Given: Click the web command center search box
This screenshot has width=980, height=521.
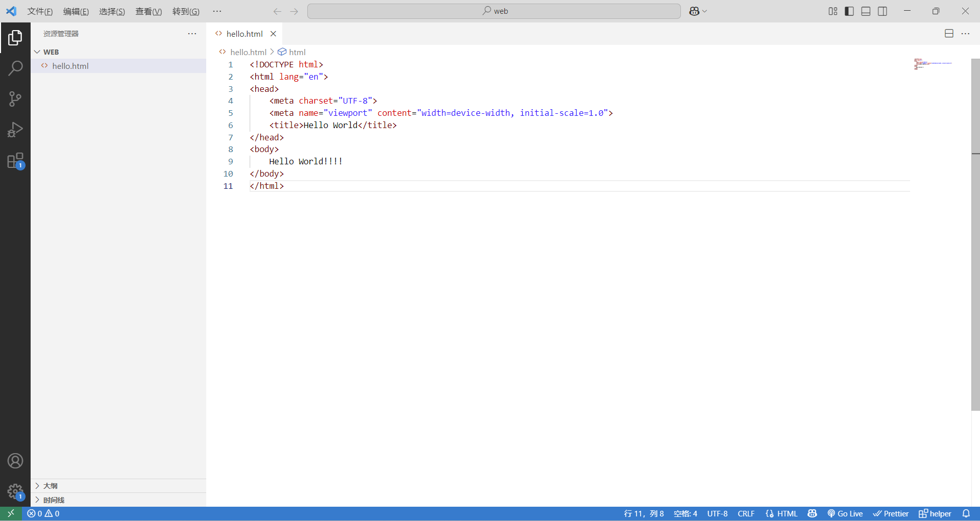Looking at the screenshot, I should pyautogui.click(x=494, y=11).
